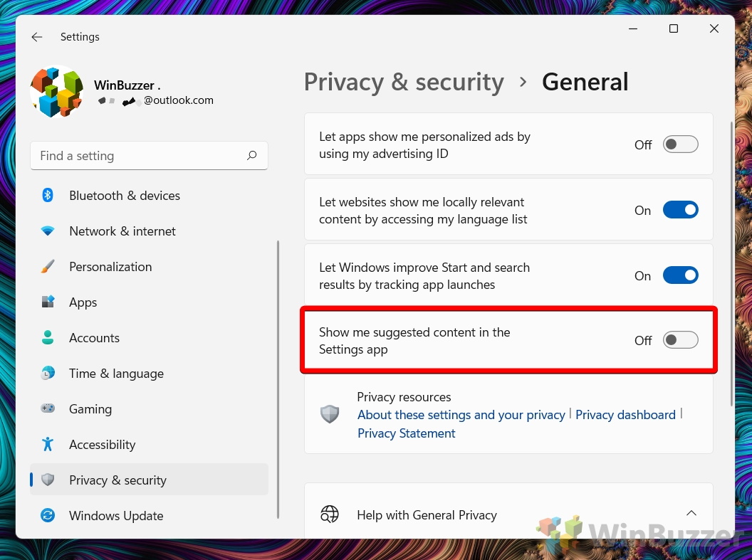
Task: Turn on suggested content in Settings toggle
Action: tap(680, 340)
